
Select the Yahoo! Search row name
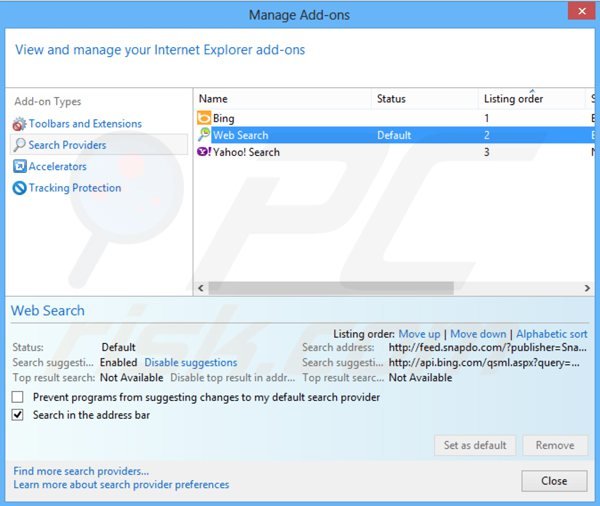pos(246,152)
